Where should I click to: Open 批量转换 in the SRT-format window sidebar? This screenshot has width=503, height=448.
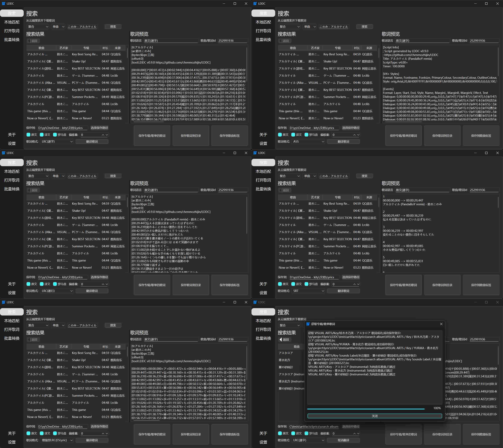[x=263, y=189]
